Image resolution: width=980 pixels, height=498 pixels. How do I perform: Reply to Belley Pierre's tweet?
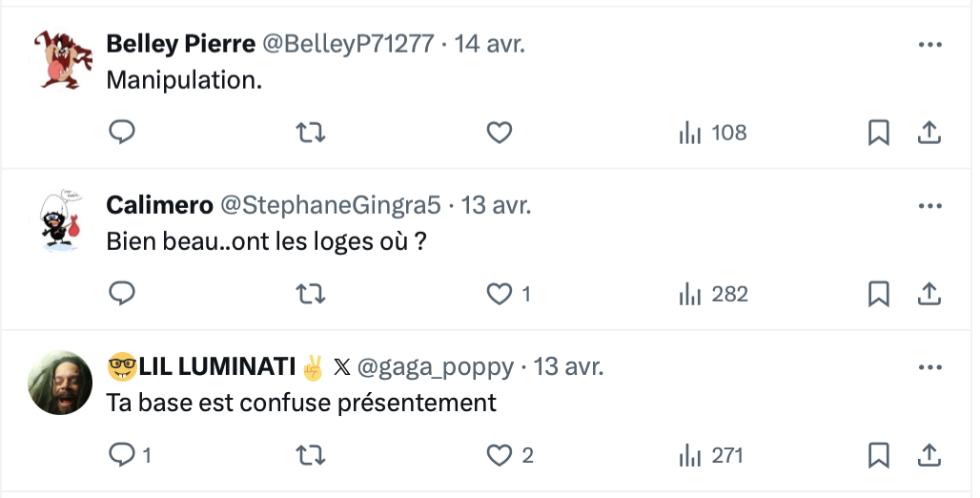122,132
